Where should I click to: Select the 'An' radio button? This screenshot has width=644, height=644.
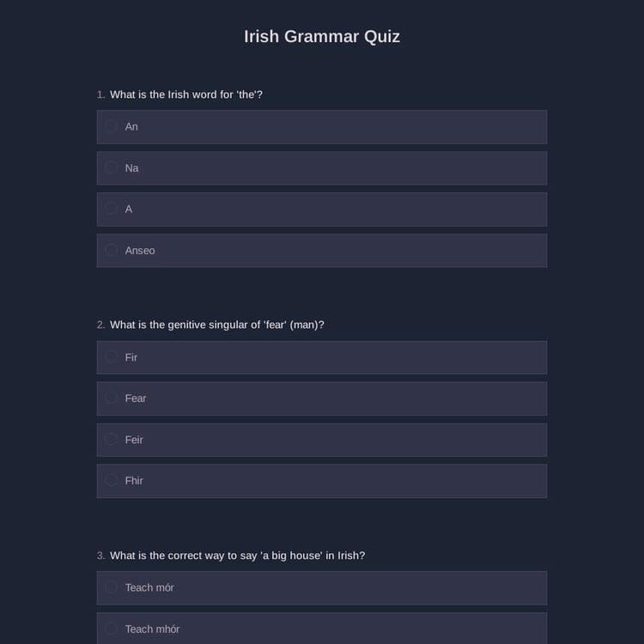112,126
